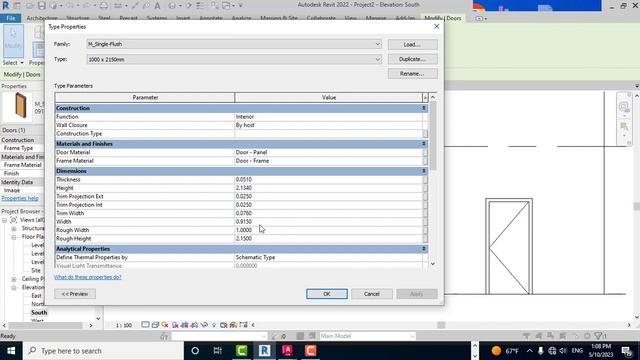Click the Revit logo application icon
Image resolution: width=640 pixels, height=360 pixels.
[6, 6]
